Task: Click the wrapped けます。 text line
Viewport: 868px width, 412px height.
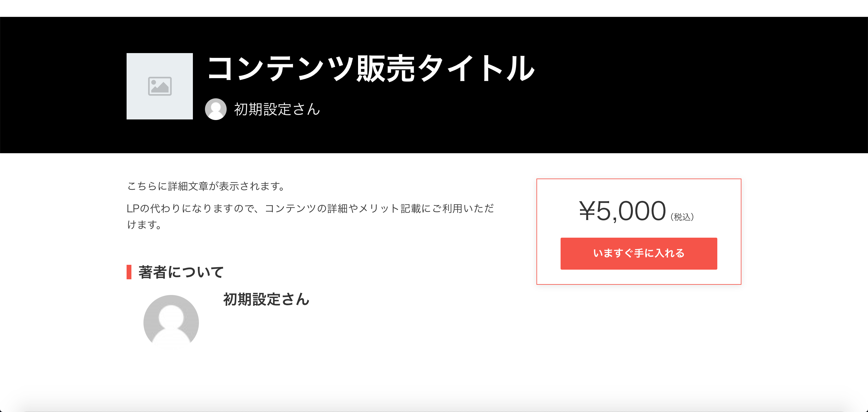Action: [144, 224]
